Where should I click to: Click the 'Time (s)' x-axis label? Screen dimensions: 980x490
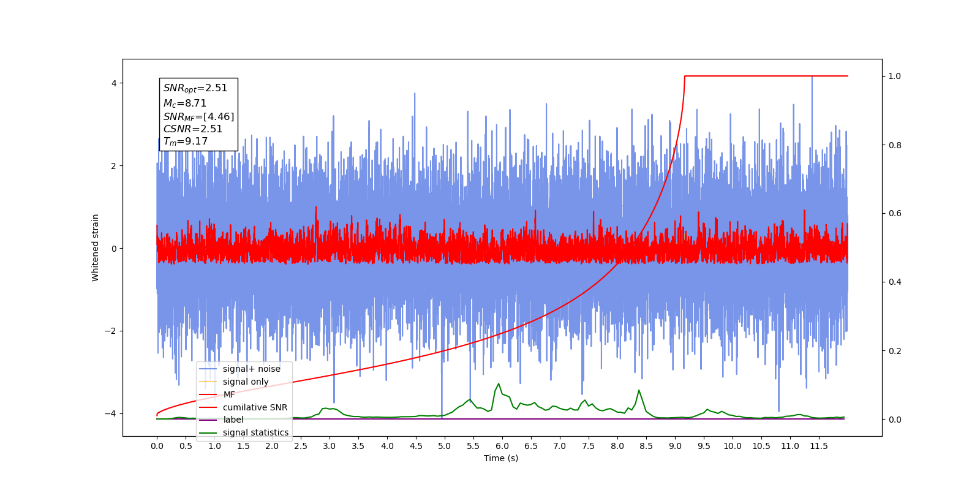(501, 458)
